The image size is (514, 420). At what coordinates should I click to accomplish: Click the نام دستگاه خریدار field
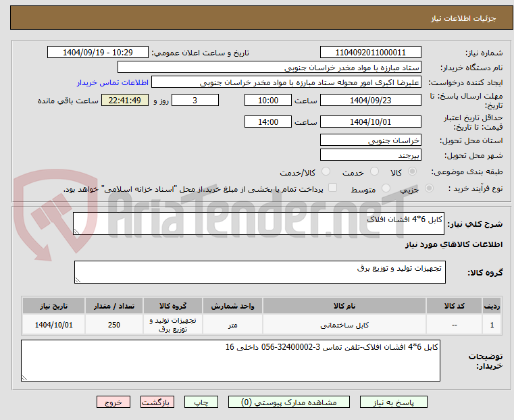[269, 68]
